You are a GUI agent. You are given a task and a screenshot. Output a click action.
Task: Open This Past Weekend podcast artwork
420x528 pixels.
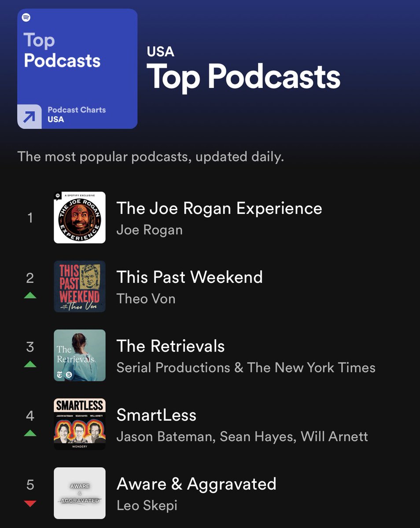point(80,286)
